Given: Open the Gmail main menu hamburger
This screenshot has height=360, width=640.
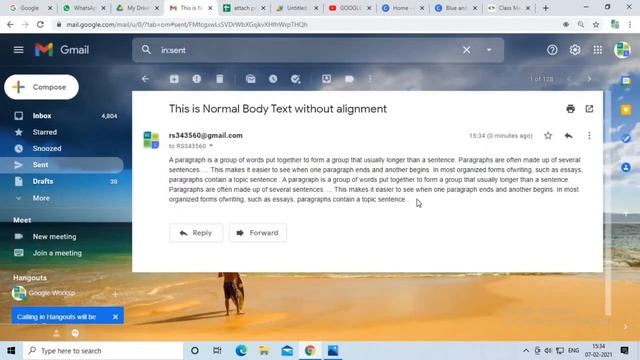Looking at the screenshot, I should (18, 50).
